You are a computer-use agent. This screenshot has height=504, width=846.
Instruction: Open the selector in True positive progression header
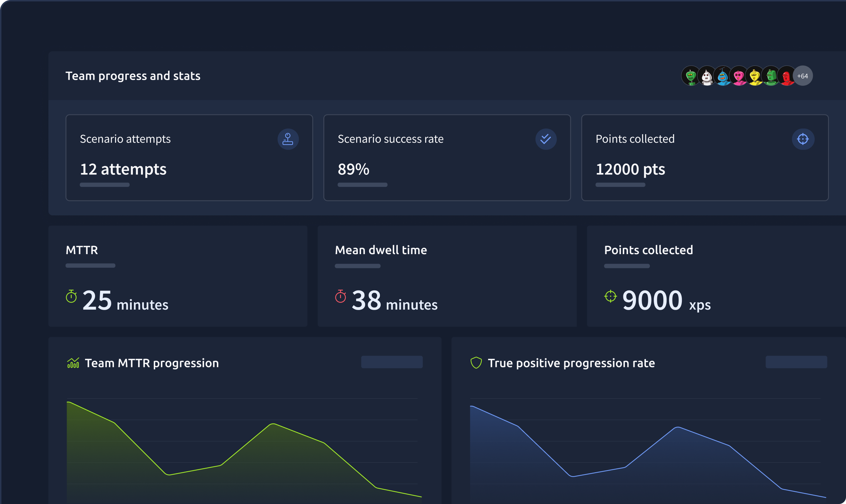[796, 362]
